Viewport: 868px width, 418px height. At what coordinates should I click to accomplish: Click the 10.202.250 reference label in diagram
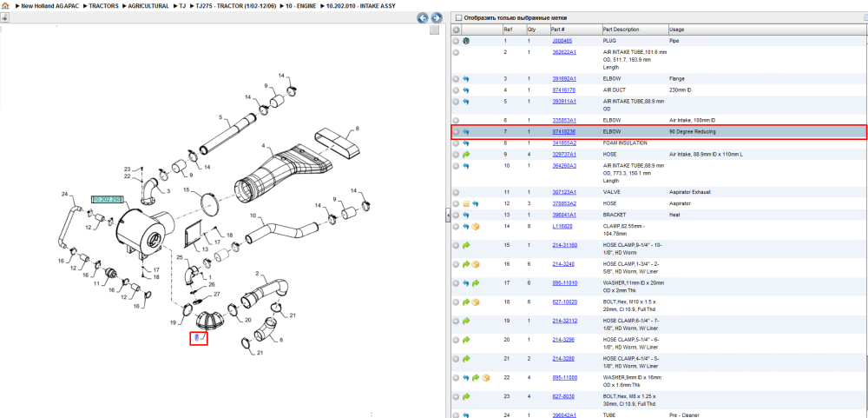(x=107, y=200)
